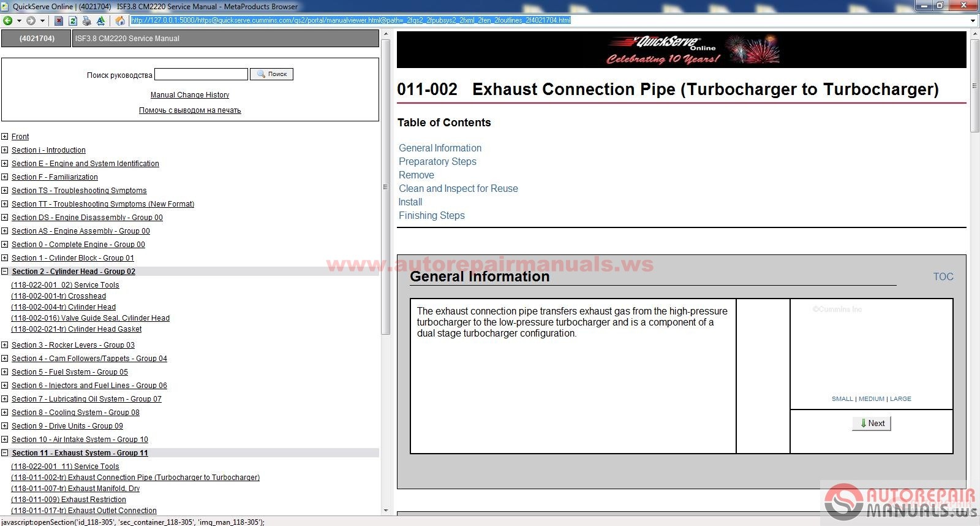
Task: Open Section TT - Troubleshooting Symptoms (New Format)
Action: tap(103, 204)
